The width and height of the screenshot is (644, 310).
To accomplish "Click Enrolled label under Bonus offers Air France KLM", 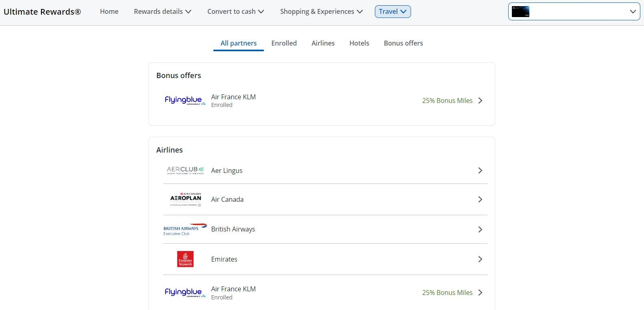I will coord(222,105).
